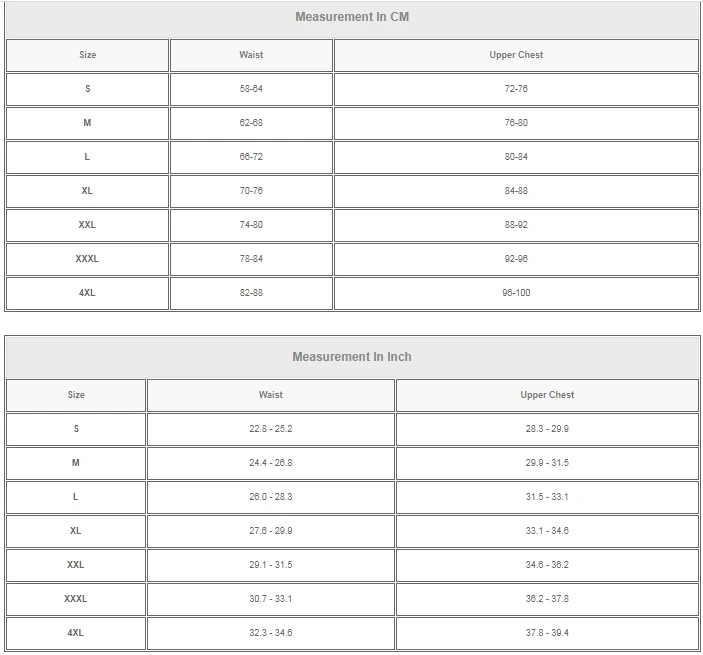The width and height of the screenshot is (703, 655).
Task: Select the 96-100 upper chest cell
Action: click(516, 293)
